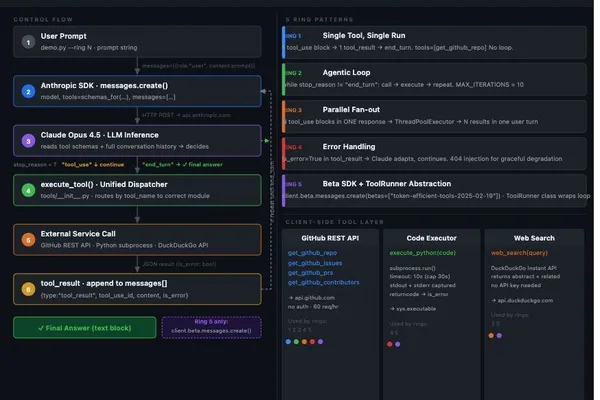Open the get_github_issues link

point(315,263)
